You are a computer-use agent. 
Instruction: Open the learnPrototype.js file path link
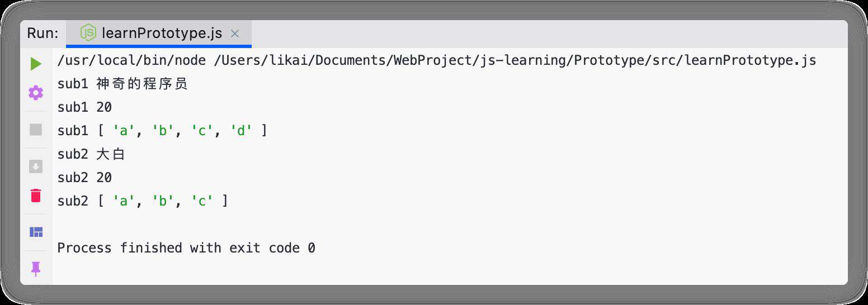tap(515, 60)
